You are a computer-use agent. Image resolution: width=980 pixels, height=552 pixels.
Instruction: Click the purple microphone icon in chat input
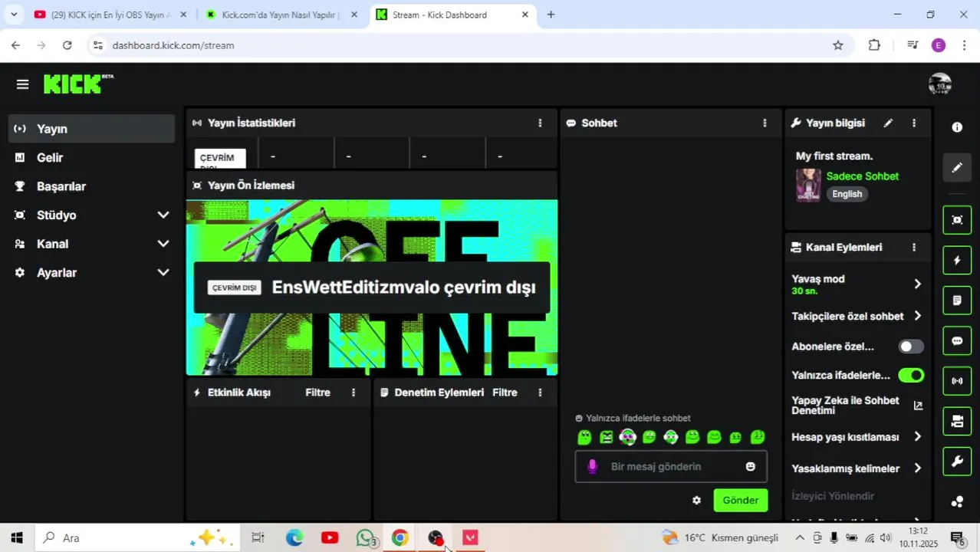coord(592,466)
